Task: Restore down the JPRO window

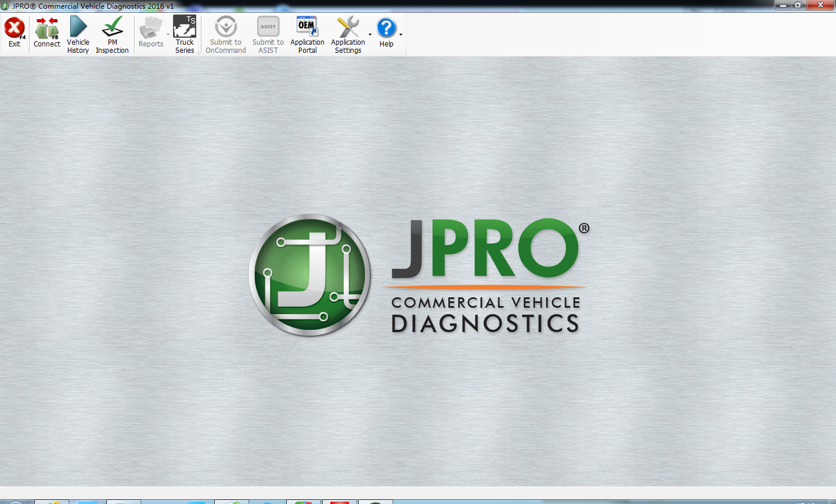Action: [799, 5]
